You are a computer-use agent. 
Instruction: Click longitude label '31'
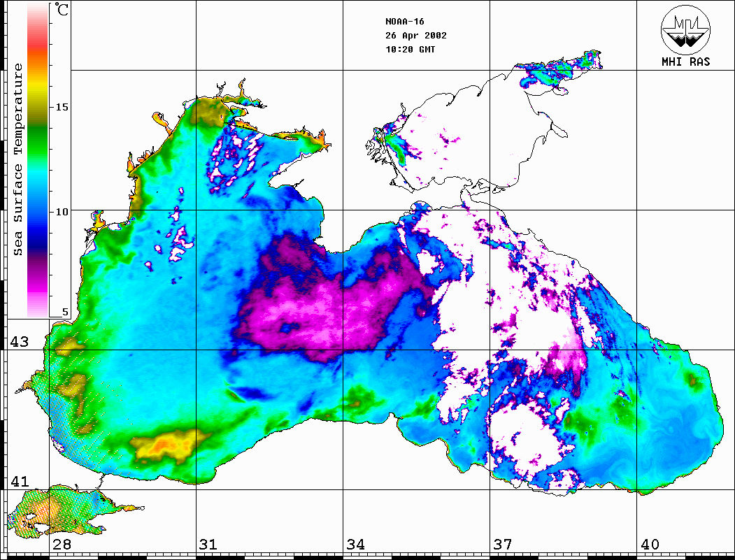208,545
